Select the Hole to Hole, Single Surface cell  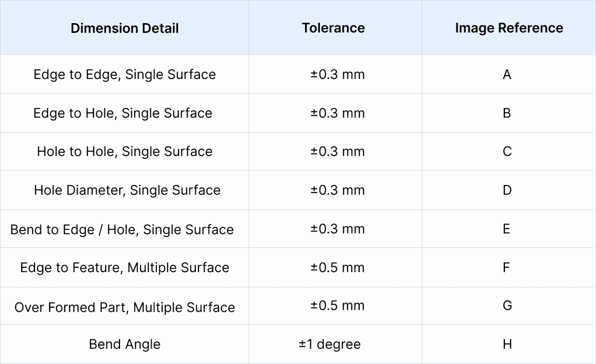125,151
